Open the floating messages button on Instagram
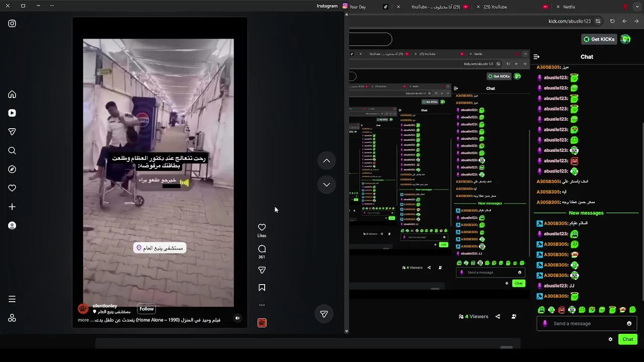This screenshot has width=644, height=362. coord(324,314)
